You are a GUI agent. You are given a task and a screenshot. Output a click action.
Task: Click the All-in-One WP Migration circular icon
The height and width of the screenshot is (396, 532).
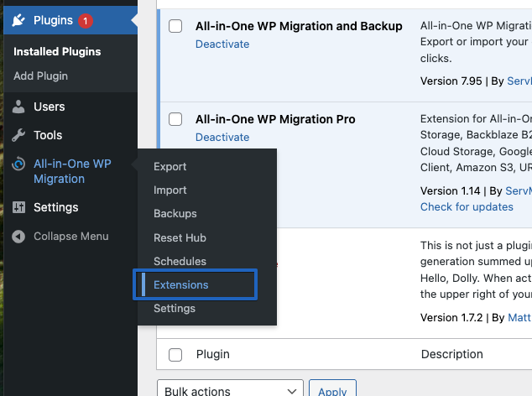click(x=18, y=164)
